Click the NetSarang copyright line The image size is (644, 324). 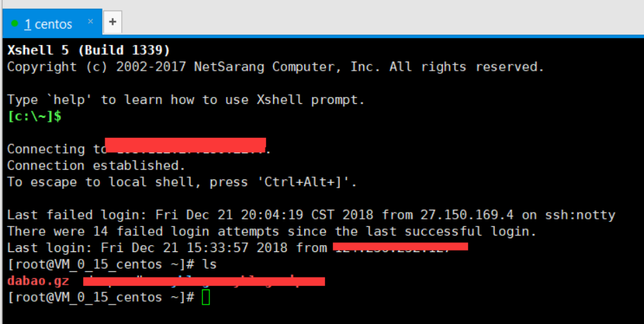pos(275,66)
